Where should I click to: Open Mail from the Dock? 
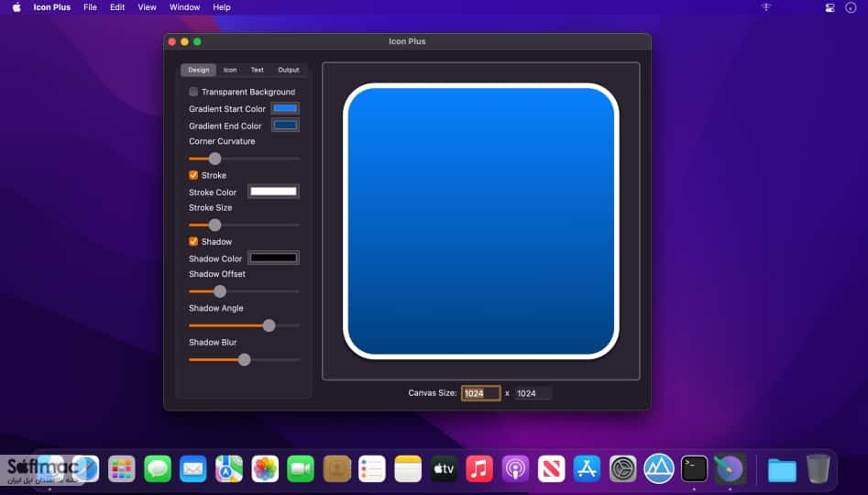(193, 469)
